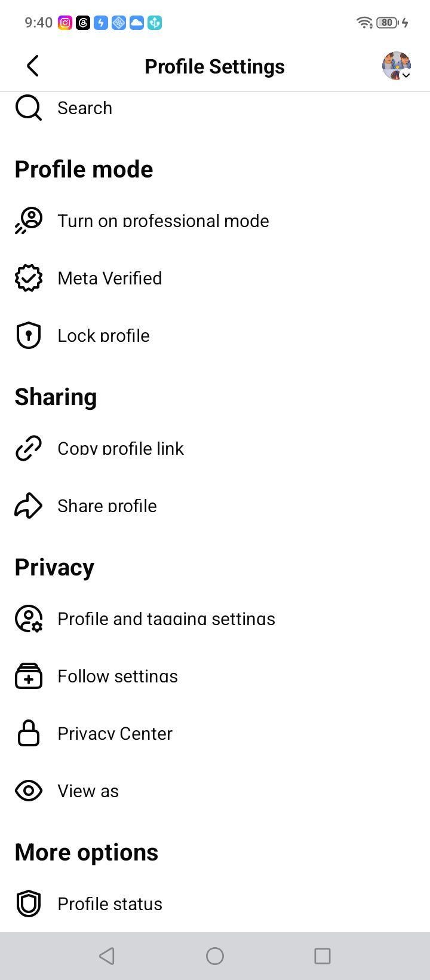Tap the profile and tagging settings icon
The height and width of the screenshot is (980, 430).
click(x=28, y=618)
